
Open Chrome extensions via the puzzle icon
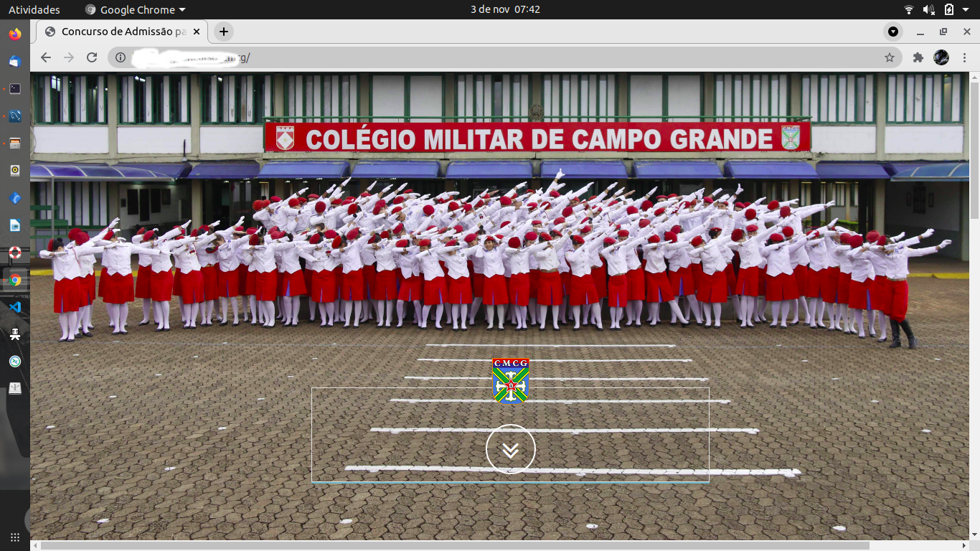(918, 57)
